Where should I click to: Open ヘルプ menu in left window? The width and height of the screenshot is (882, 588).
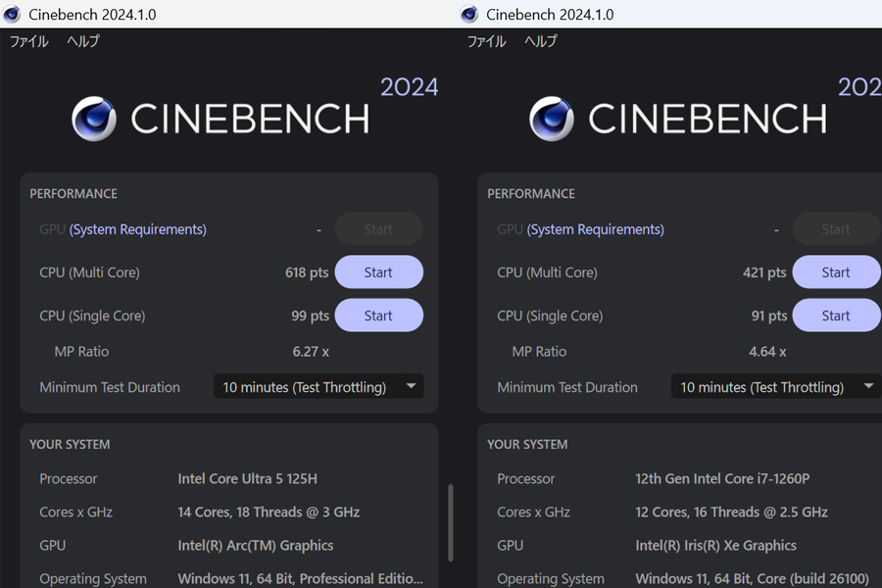(83, 41)
